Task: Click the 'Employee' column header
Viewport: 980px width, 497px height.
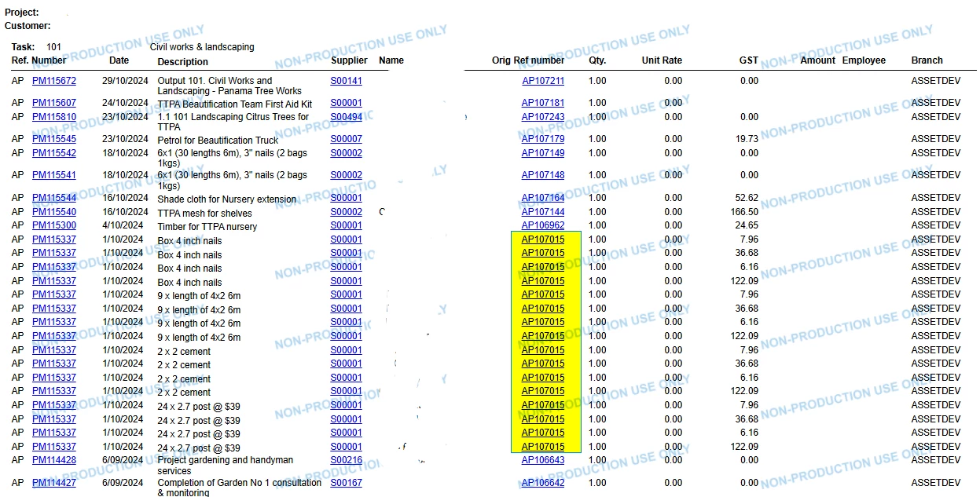Action: (x=864, y=60)
